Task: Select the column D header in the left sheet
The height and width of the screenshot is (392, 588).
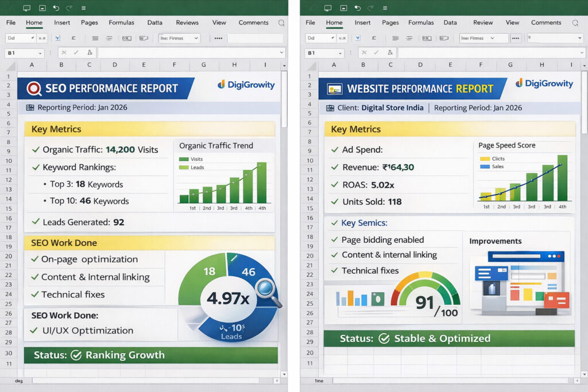Action: click(x=115, y=65)
